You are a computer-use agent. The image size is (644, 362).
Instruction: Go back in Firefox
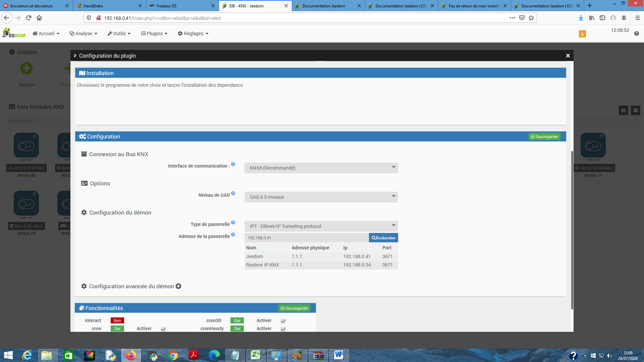[x=7, y=18]
